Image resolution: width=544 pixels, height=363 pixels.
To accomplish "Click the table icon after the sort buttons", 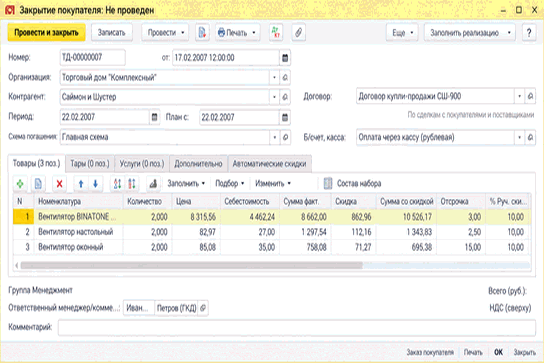I will pyautogui.click(x=153, y=184).
